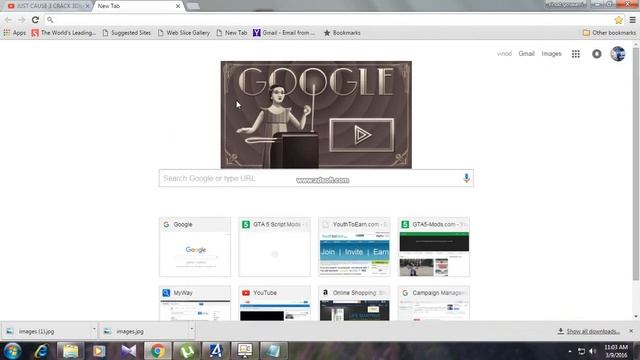640x360 pixels.
Task: Open the GTA 5 Script Mods thumbnail
Action: tap(275, 247)
